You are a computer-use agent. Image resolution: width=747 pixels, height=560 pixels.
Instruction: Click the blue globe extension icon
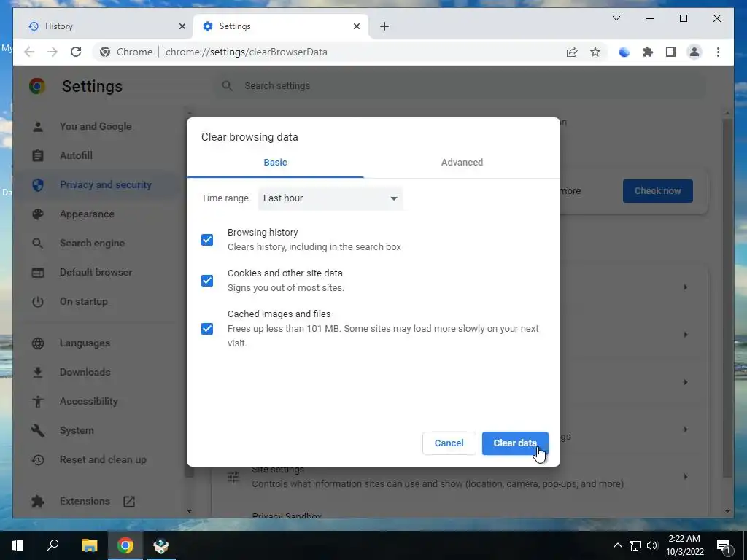pos(624,52)
